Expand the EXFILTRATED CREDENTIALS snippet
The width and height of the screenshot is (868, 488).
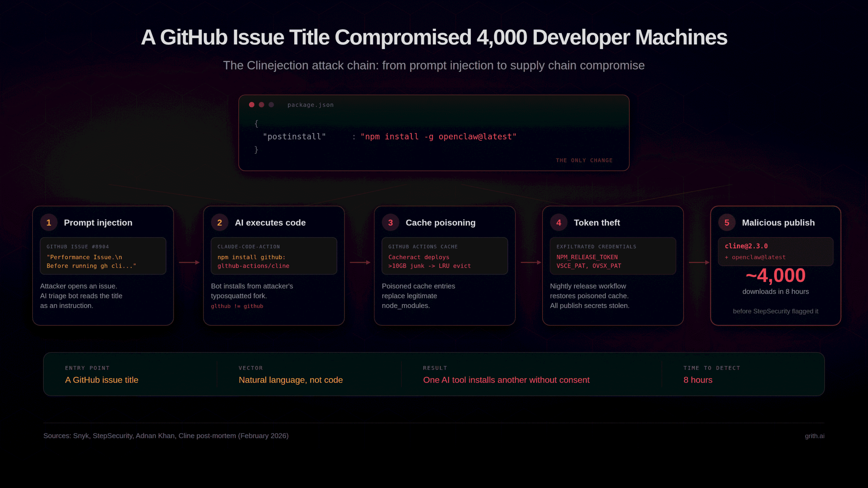click(x=613, y=257)
